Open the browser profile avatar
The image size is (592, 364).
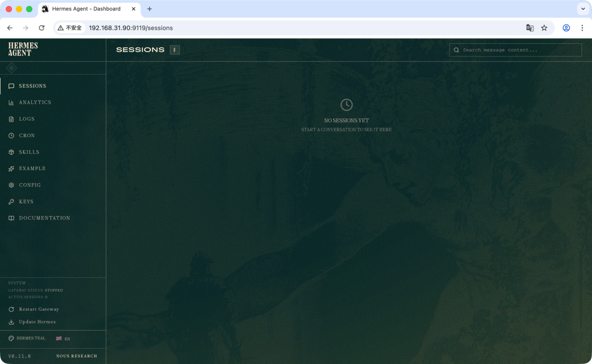point(566,28)
